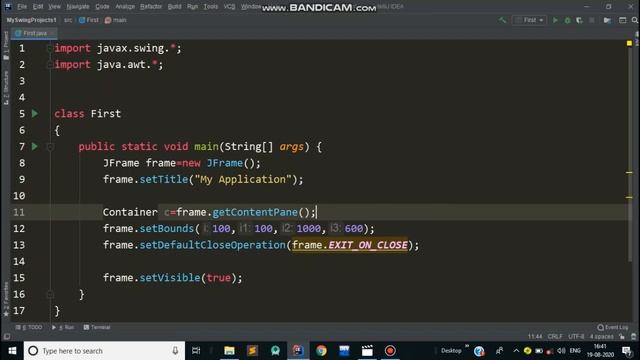Open the Code menu

pyautogui.click(x=102, y=7)
